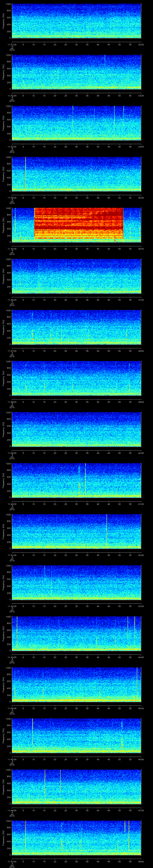
Task: Click the 11:38:00 time label
Action: (12, 402)
